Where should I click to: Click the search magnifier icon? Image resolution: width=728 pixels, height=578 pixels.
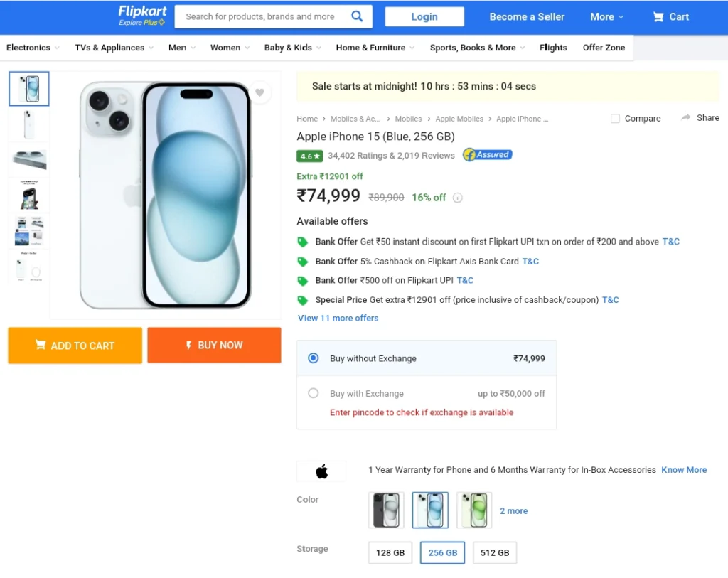pyautogui.click(x=357, y=16)
